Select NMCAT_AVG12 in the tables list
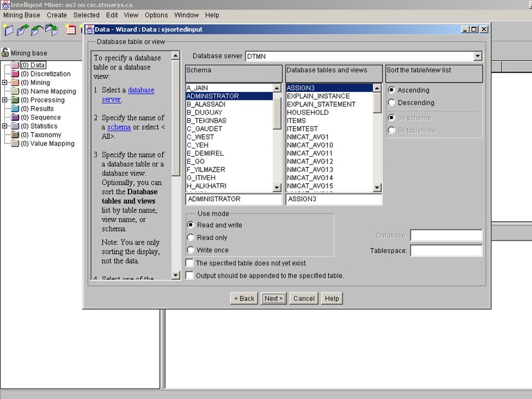 pos(329,161)
